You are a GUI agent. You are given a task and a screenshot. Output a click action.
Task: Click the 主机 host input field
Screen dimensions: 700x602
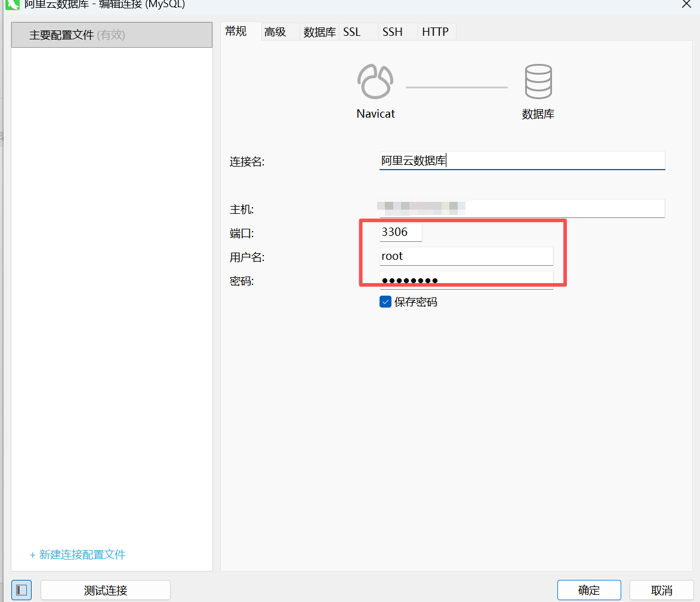click(x=522, y=208)
